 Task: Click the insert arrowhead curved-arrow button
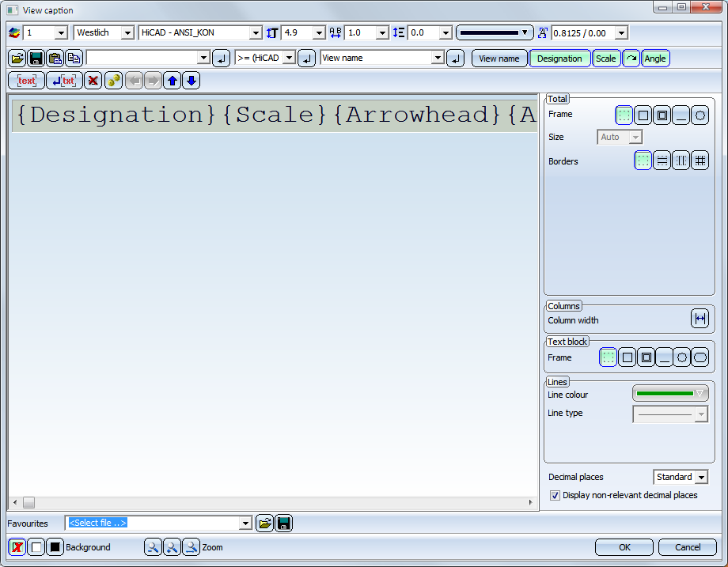coord(631,59)
